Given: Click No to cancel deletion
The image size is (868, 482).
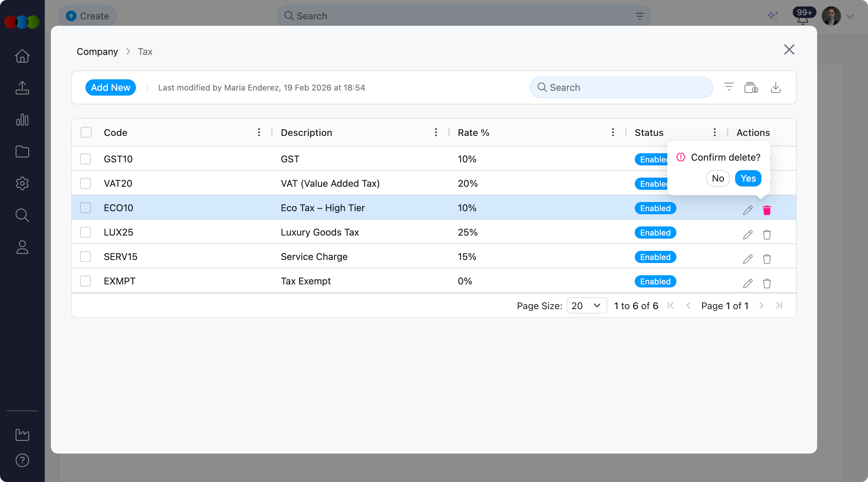Looking at the screenshot, I should (x=718, y=178).
